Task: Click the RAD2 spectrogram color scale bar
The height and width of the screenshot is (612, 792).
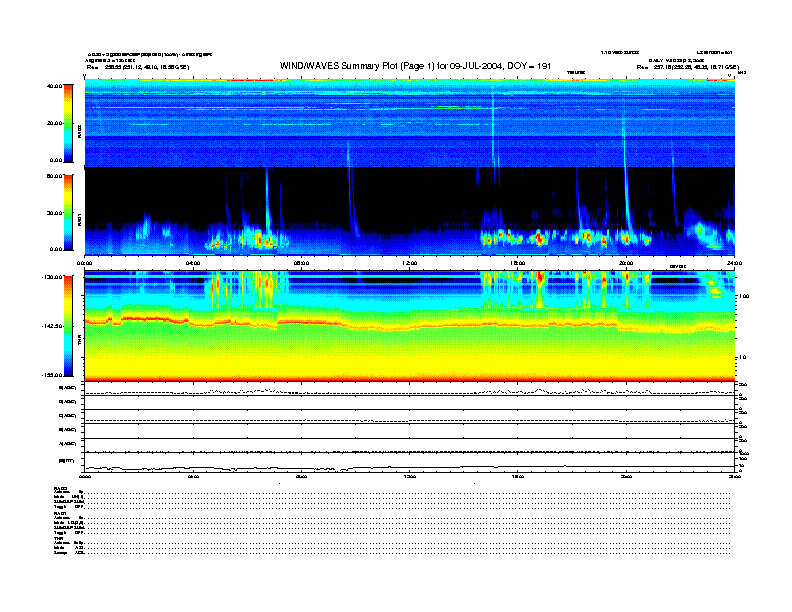Action: (x=68, y=122)
